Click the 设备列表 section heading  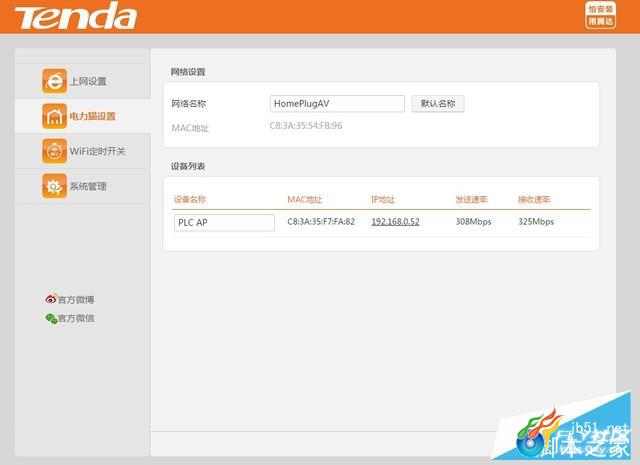[x=188, y=166]
